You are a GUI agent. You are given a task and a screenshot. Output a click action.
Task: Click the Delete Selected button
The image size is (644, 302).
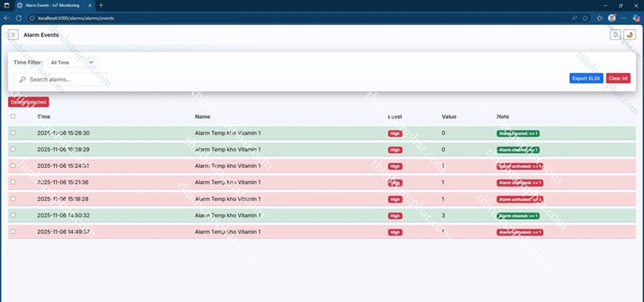(x=29, y=102)
